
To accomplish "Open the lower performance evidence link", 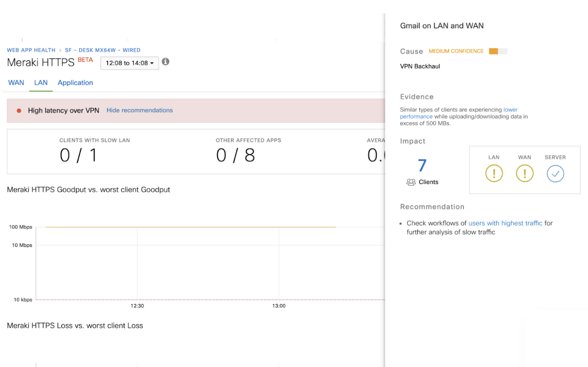I will [459, 113].
